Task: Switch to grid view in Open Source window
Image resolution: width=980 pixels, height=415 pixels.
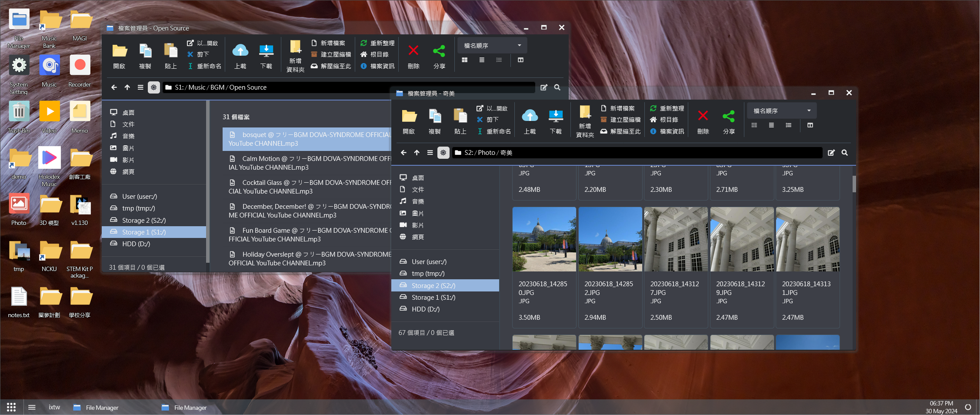Action: pyautogui.click(x=464, y=60)
